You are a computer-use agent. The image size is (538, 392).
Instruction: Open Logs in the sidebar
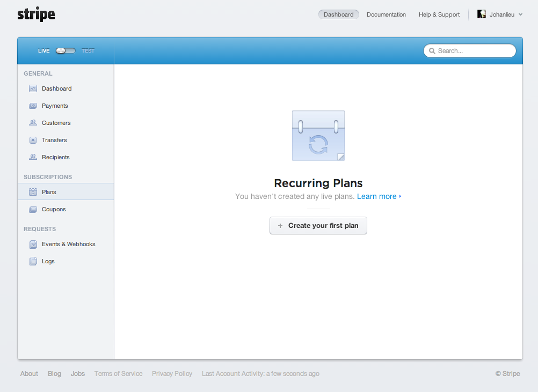pos(66,262)
